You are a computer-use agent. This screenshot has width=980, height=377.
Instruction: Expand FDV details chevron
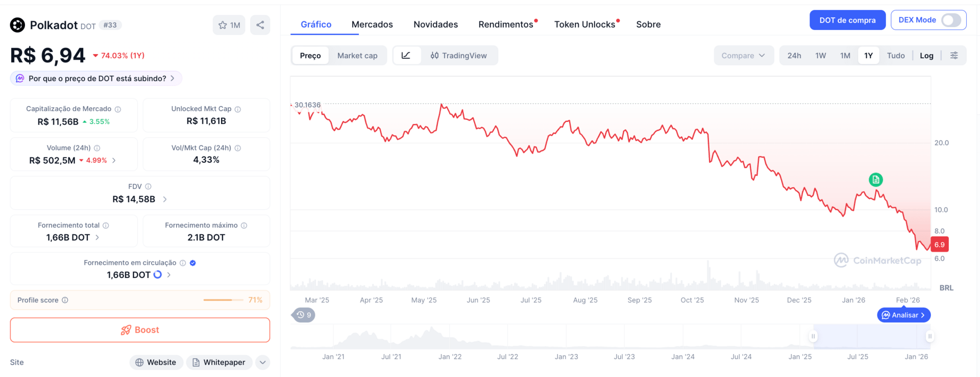[164, 199]
